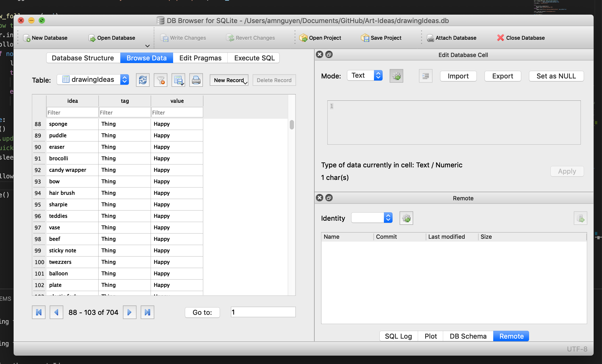This screenshot has height=364, width=602.
Task: Jump to the first page of records
Action: [x=39, y=312]
